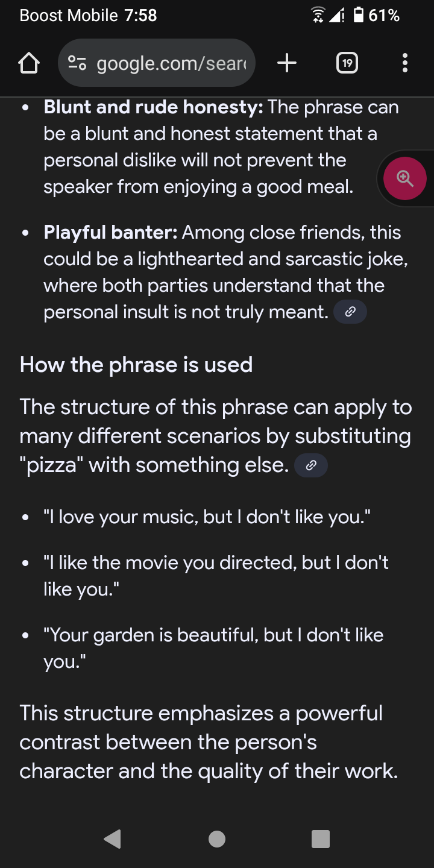Tap the 'How the phrase is used' heading
Viewport: 434px width, 868px height.
[x=136, y=365]
